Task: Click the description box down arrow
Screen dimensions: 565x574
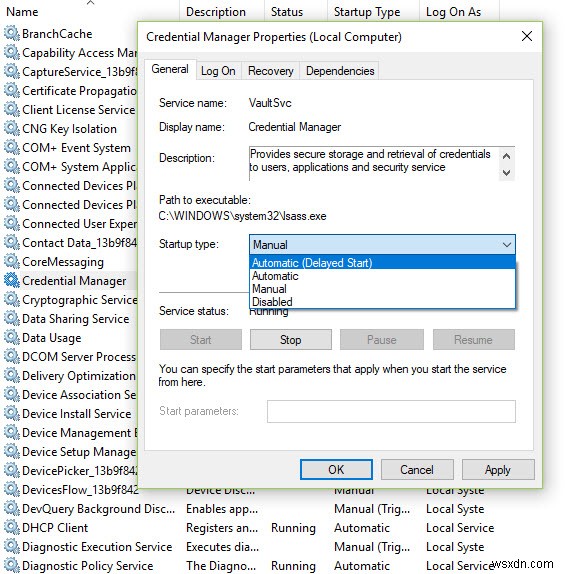Action: point(506,172)
